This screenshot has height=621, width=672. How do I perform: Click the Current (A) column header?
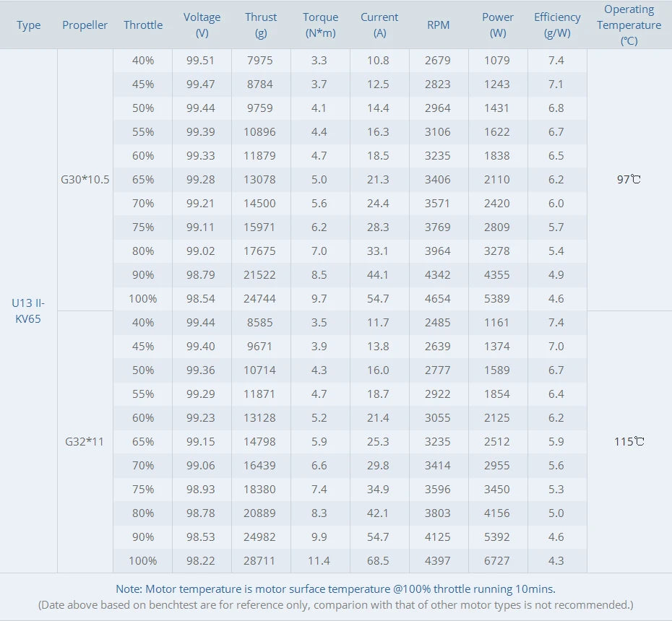click(x=379, y=25)
